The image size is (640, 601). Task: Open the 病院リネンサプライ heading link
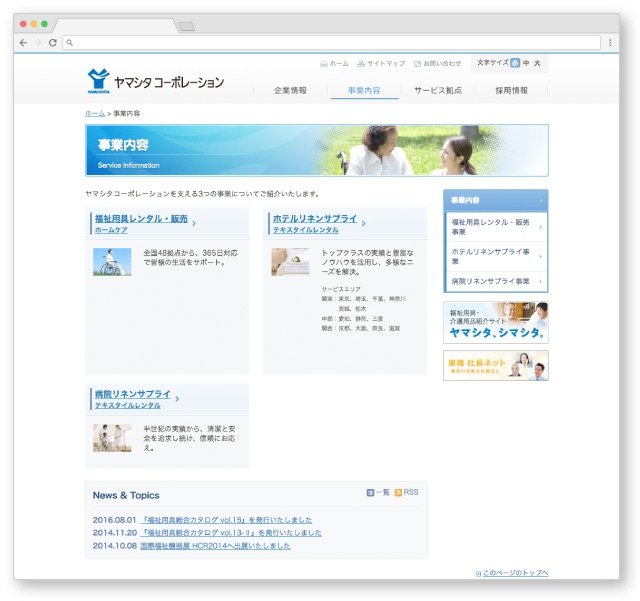click(133, 394)
